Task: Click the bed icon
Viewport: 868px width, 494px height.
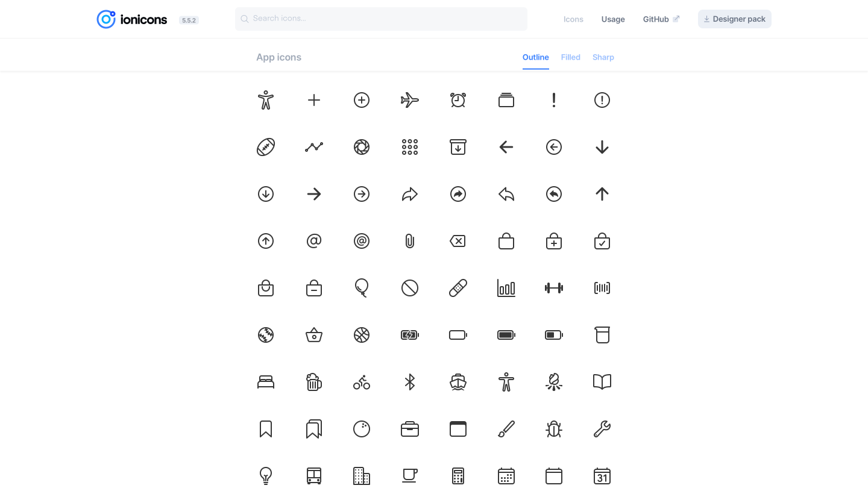Action: (266, 382)
